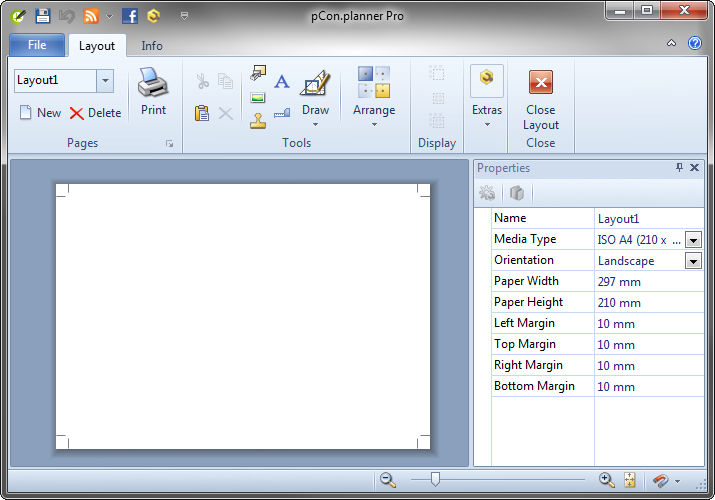The height and width of the screenshot is (500, 715).
Task: Click the Arrange icon
Action: pos(374,82)
